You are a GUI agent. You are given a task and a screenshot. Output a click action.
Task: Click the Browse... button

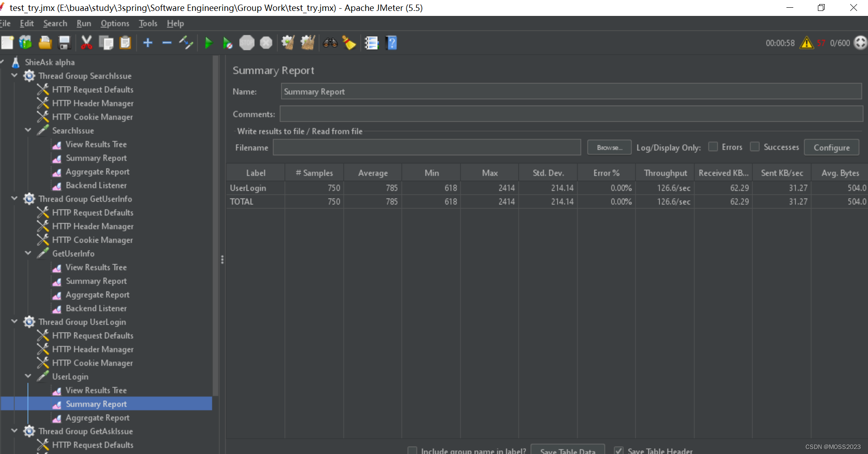[609, 148]
